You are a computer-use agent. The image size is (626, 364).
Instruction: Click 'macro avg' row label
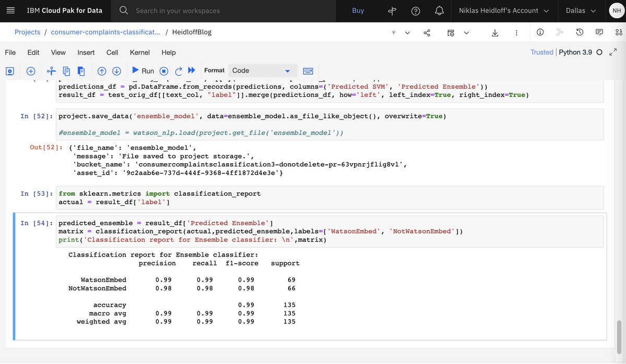pos(107,313)
